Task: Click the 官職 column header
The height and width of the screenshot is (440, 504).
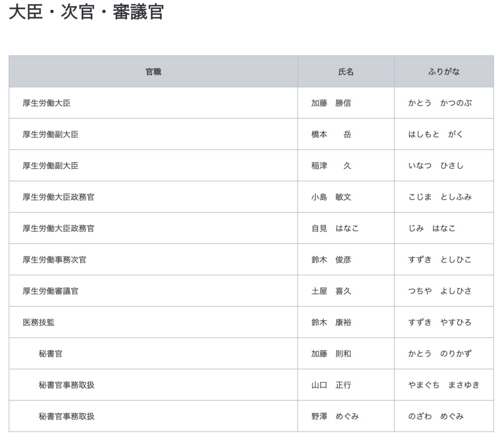Action: click(154, 72)
